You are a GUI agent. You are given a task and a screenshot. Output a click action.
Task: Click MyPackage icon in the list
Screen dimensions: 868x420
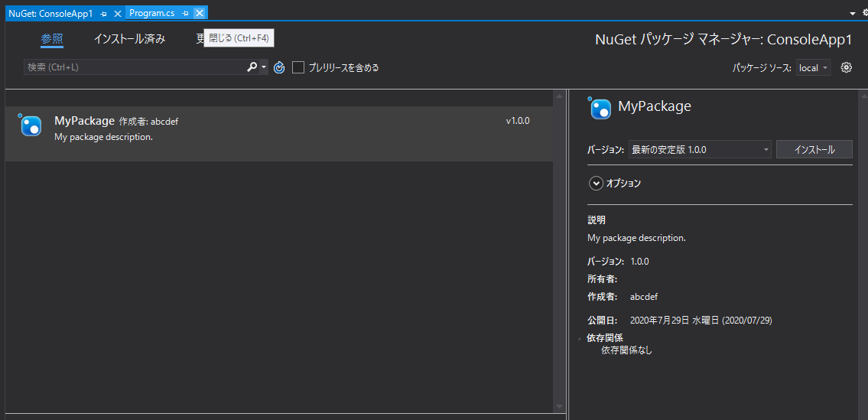pos(31,125)
